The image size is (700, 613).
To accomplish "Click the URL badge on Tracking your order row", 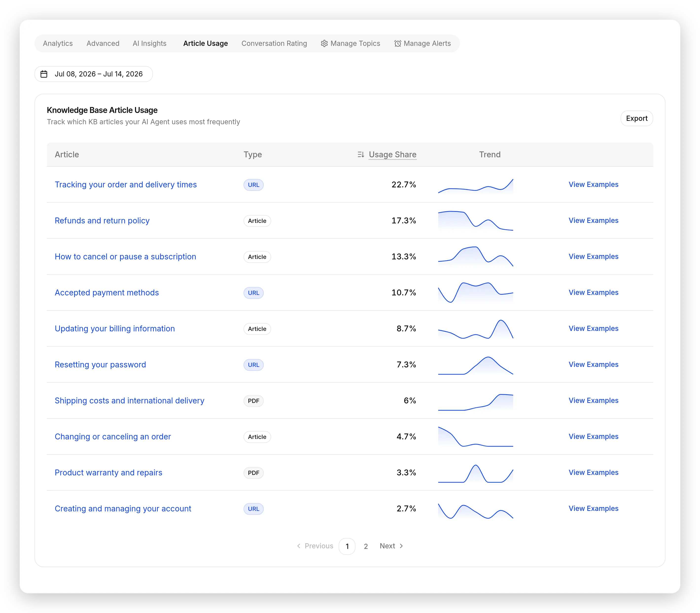I will (x=253, y=185).
